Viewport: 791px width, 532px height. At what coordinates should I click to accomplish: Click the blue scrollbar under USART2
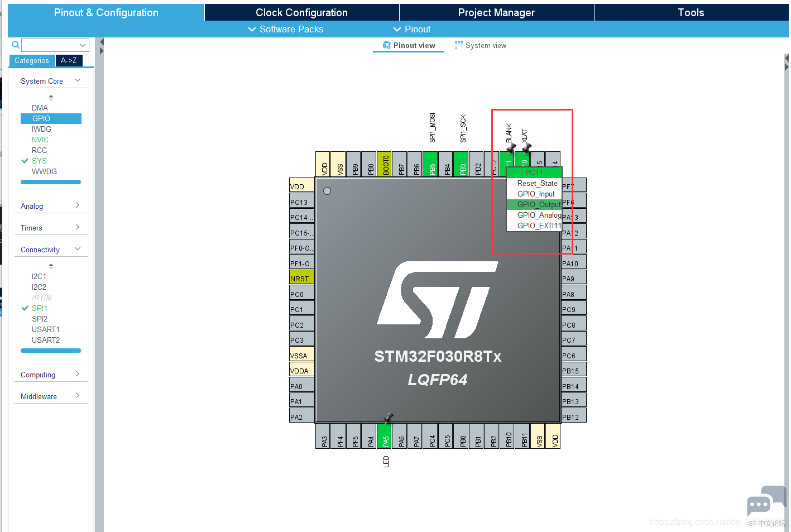tap(51, 351)
